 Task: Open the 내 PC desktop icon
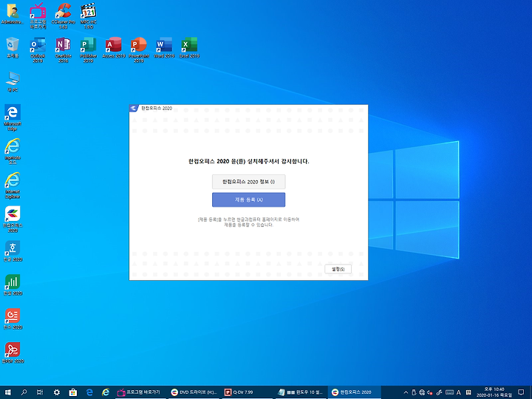tap(13, 82)
